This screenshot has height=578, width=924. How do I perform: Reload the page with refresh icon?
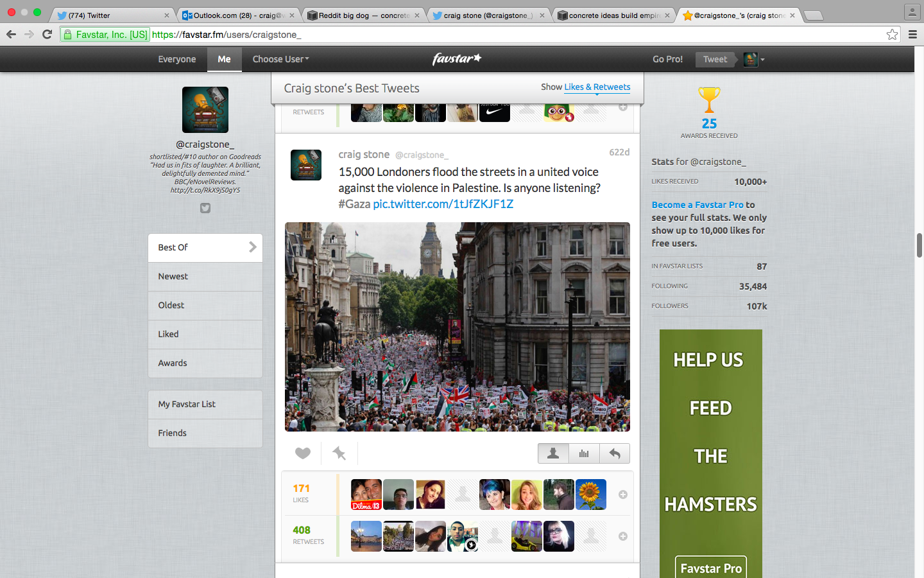47,34
